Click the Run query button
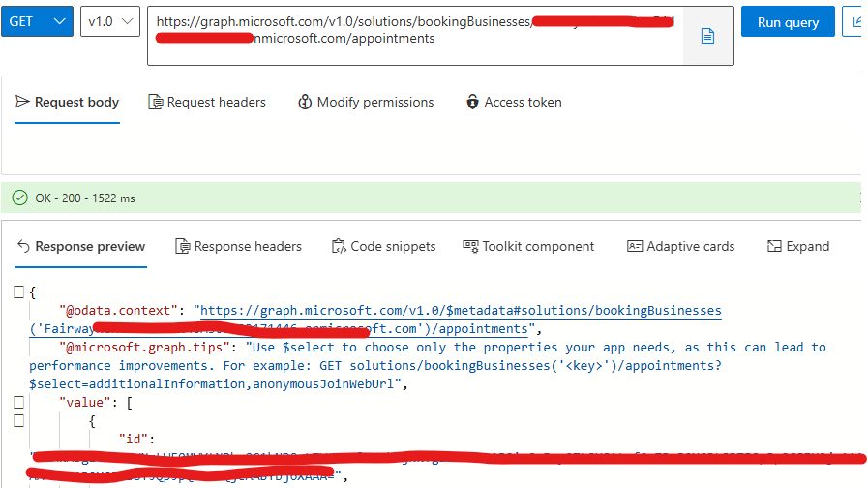The height and width of the screenshot is (488, 868). tap(788, 21)
